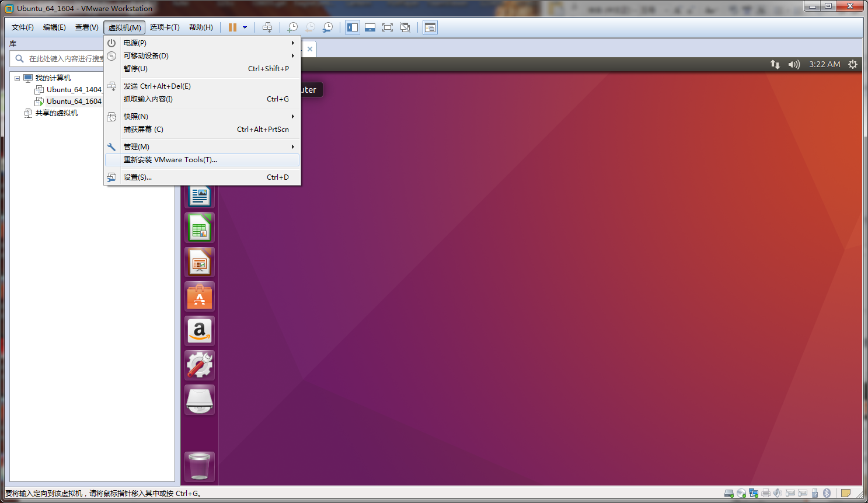This screenshot has width=868, height=503.
Task: Toggle the thumbnail bar visibility
Action: tap(370, 27)
